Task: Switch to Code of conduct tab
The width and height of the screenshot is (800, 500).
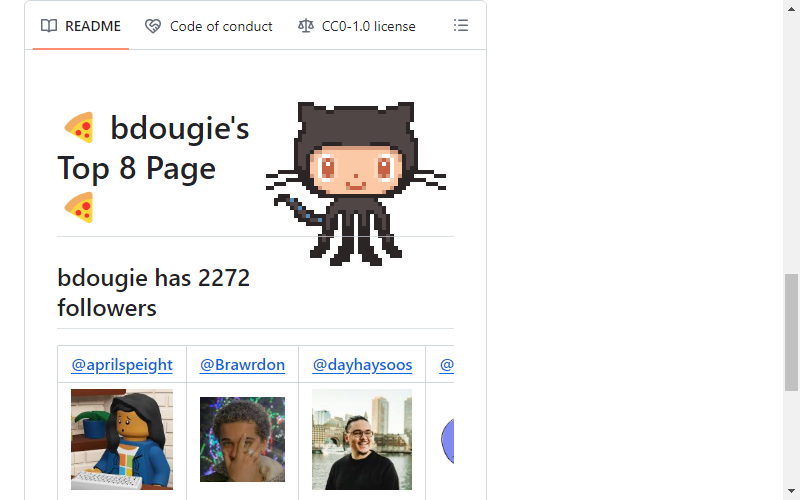Action: [209, 26]
